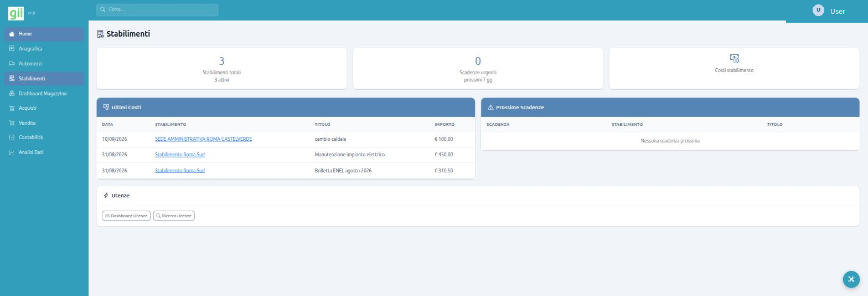Open Acquisti section

(x=44, y=108)
